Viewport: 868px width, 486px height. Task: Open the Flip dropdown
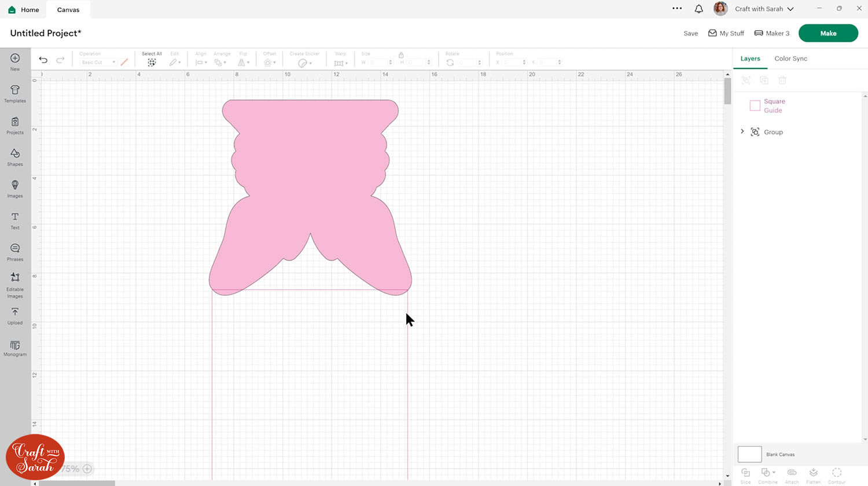[244, 62]
